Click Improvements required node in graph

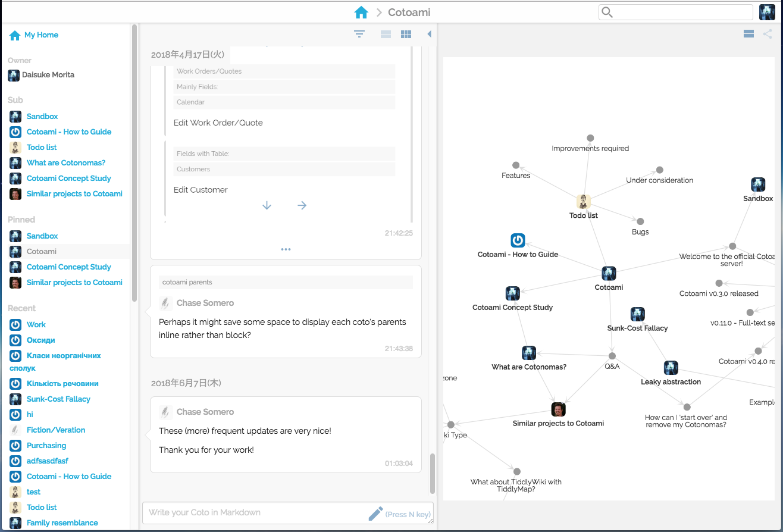(x=590, y=138)
